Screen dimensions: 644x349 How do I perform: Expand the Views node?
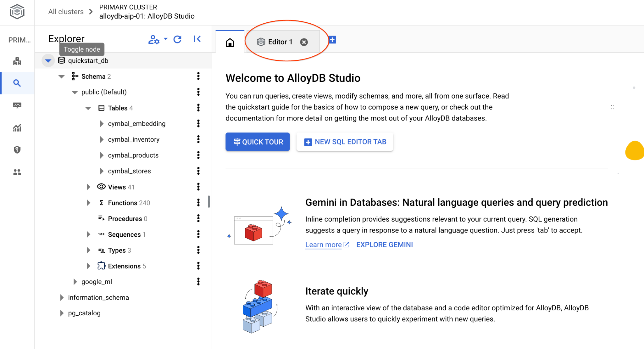pos(88,187)
